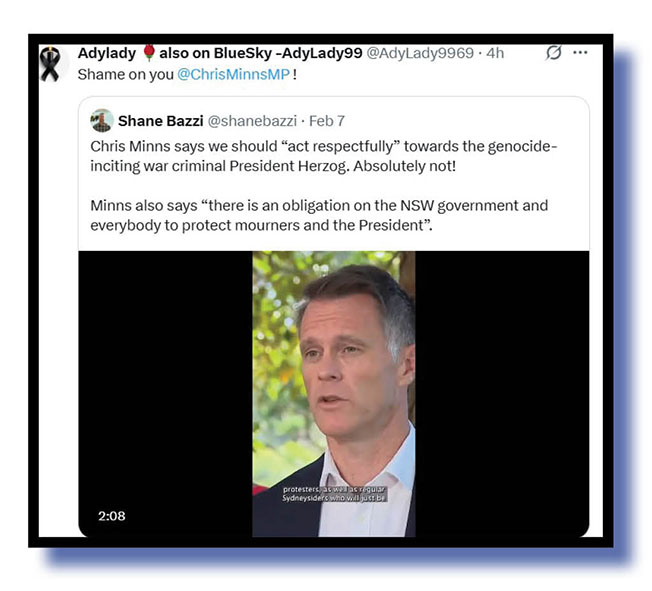
Task: Open the three-dot more options menu
Action: click(x=580, y=52)
